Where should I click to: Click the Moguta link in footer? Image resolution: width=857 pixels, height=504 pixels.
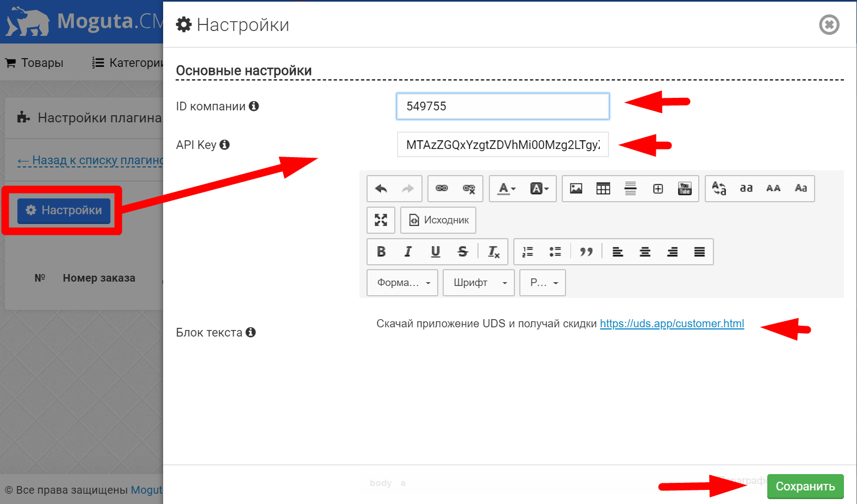(147, 490)
